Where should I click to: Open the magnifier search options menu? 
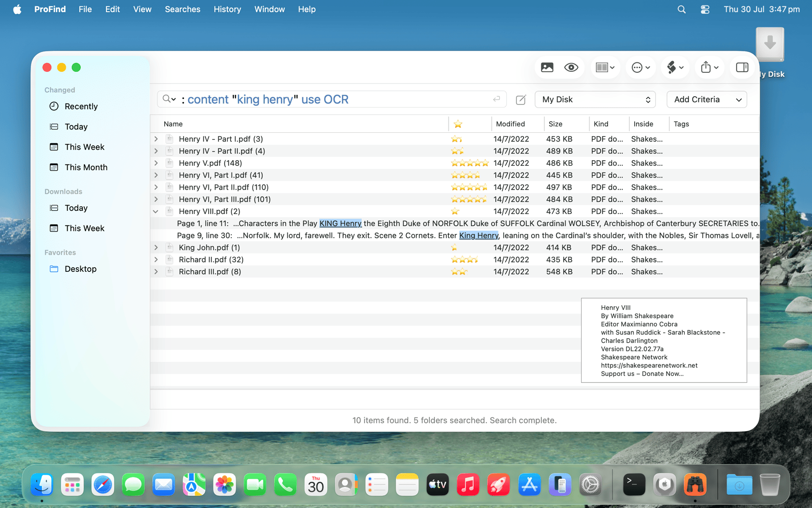(169, 99)
